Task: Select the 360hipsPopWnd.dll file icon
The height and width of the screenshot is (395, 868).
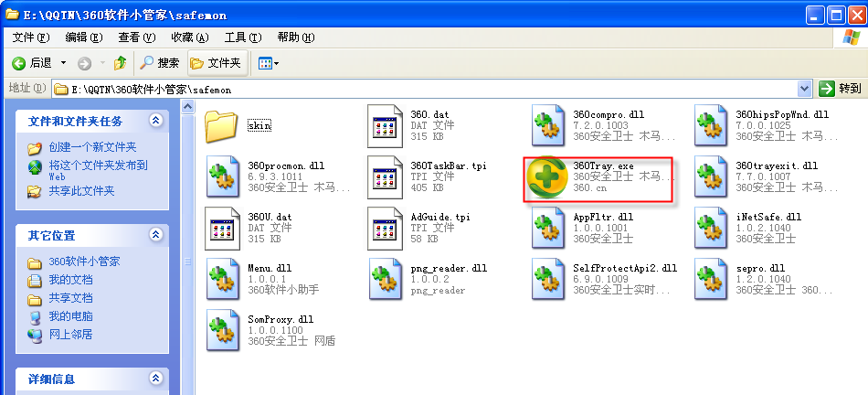Action: (712, 126)
